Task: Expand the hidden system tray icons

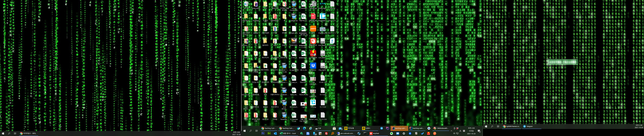Action: coord(452,131)
